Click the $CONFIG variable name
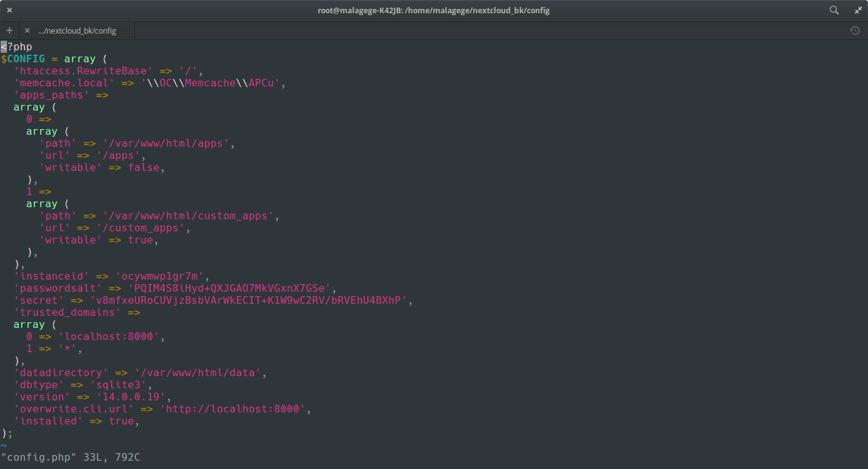Viewport: 868px width, 469px height. [x=23, y=58]
